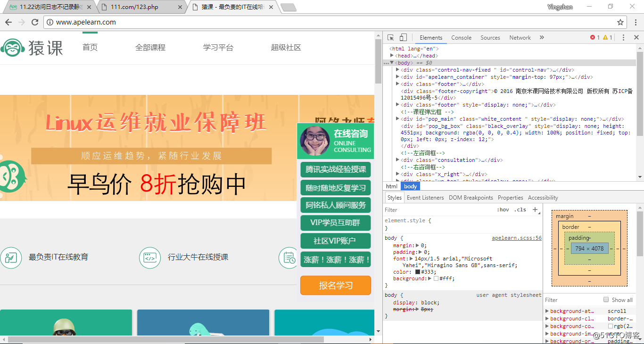
Task: Click the 腾讯实战经验授课 button
Action: click(x=336, y=169)
